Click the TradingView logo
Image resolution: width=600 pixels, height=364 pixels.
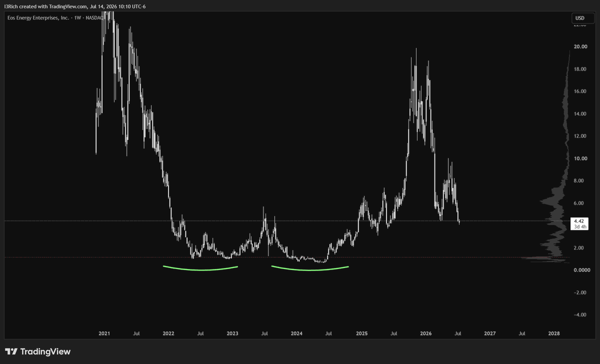click(37, 351)
